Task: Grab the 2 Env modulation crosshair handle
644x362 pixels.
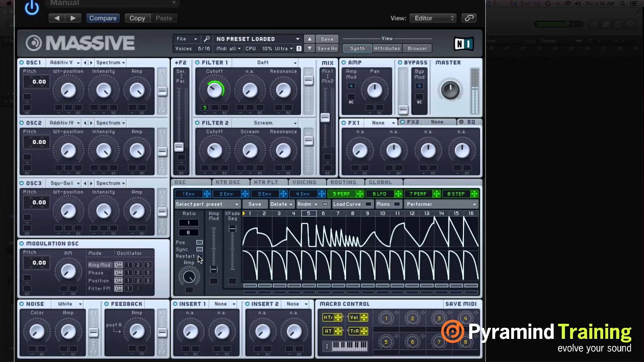Action: [245, 194]
